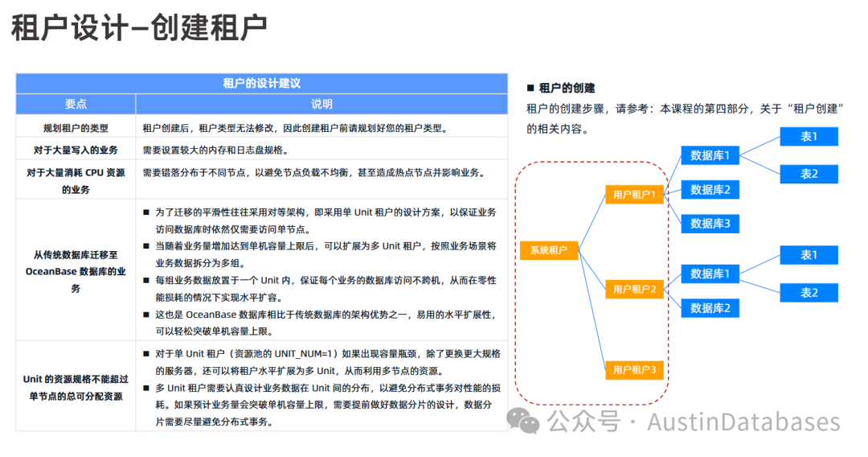
Task: Select the 用户租户1 node
Action: click(634, 195)
